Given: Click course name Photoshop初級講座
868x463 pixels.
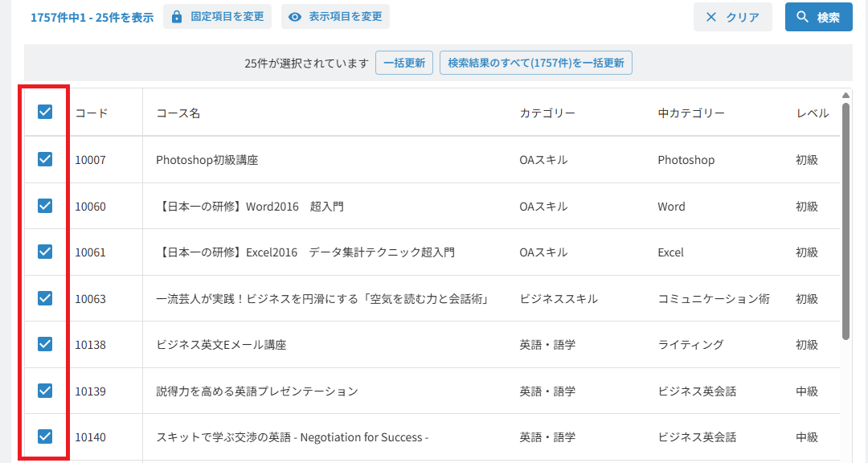Looking at the screenshot, I should 207,160.
